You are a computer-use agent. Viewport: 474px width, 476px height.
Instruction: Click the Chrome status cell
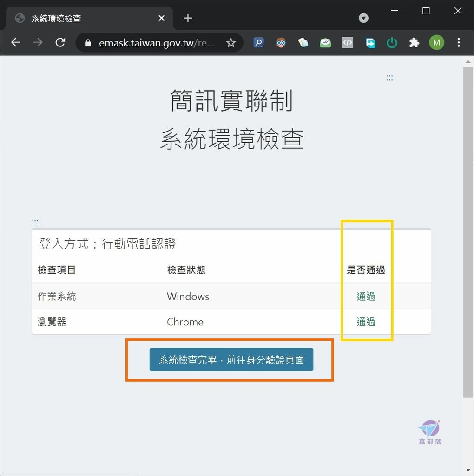pyautogui.click(x=185, y=322)
